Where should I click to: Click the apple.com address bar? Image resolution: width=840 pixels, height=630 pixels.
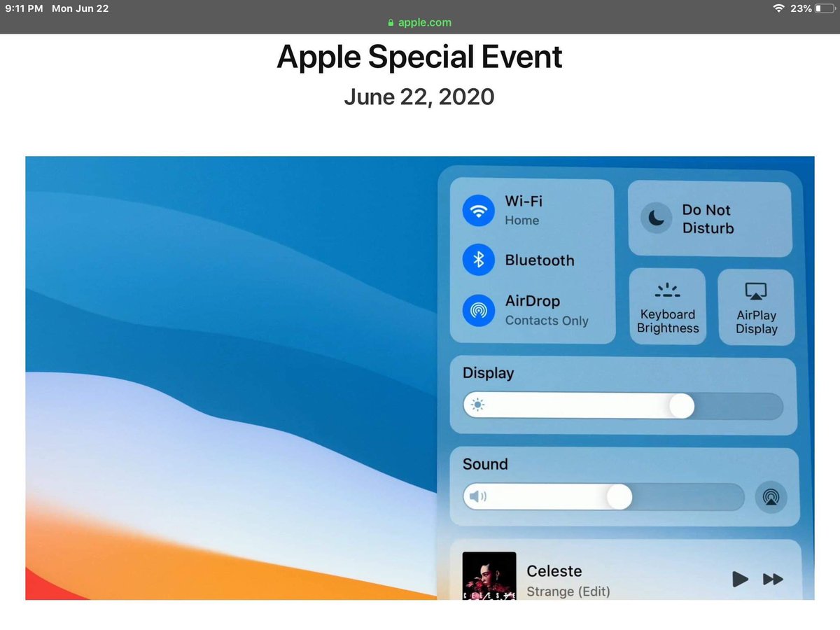point(420,22)
